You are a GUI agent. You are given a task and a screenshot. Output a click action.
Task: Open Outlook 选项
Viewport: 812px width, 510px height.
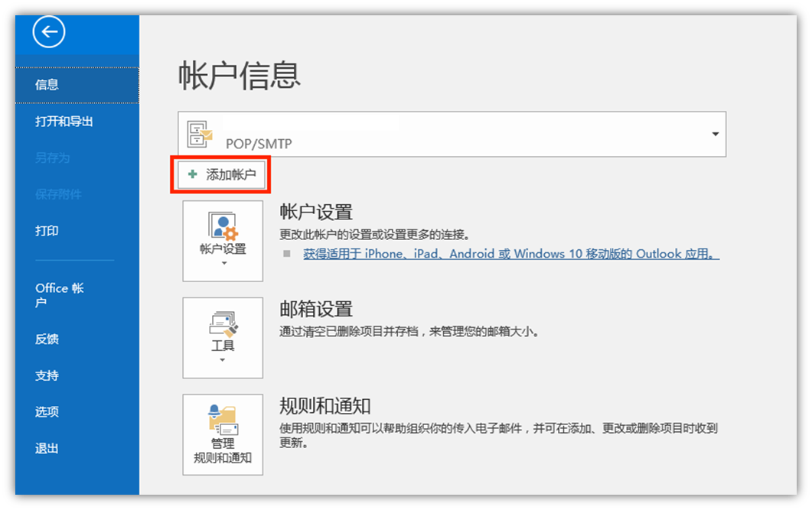coord(47,412)
